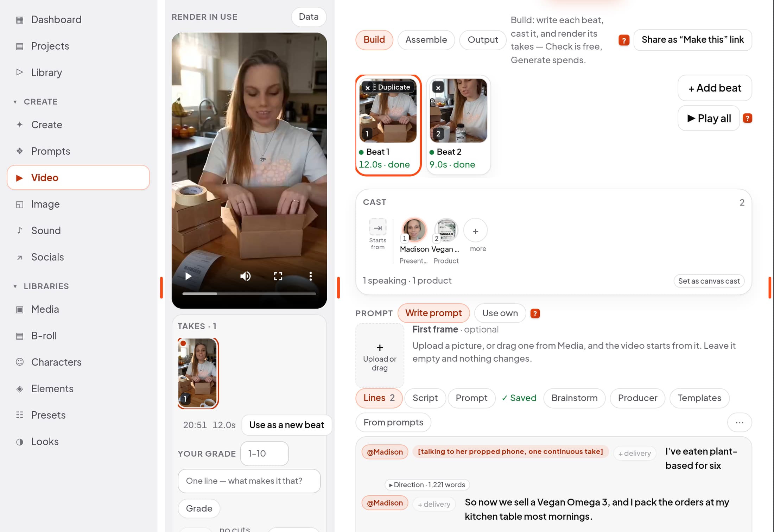774x532 pixels.
Task: Switch to Write prompt mode
Action: click(x=433, y=313)
